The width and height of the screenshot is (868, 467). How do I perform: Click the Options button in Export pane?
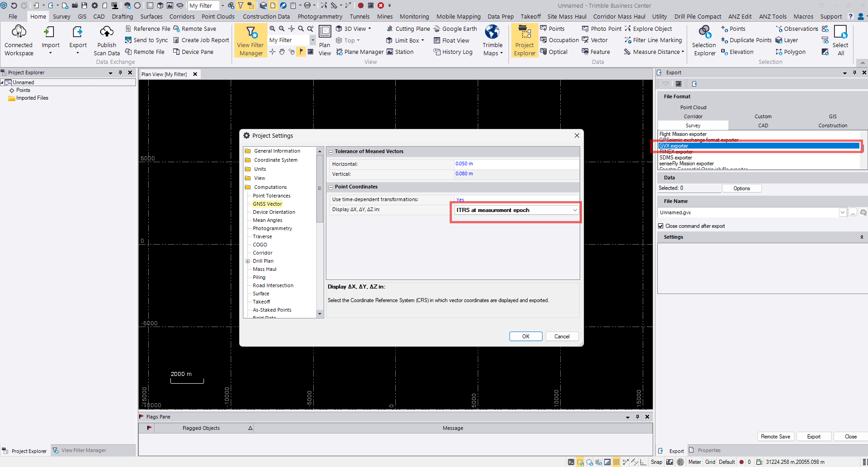pos(742,188)
